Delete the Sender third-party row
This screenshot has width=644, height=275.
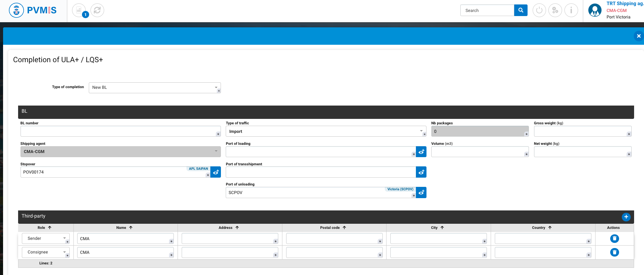[x=614, y=238]
